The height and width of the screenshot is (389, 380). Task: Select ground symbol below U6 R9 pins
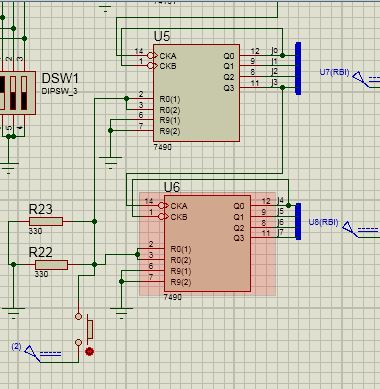(x=121, y=313)
